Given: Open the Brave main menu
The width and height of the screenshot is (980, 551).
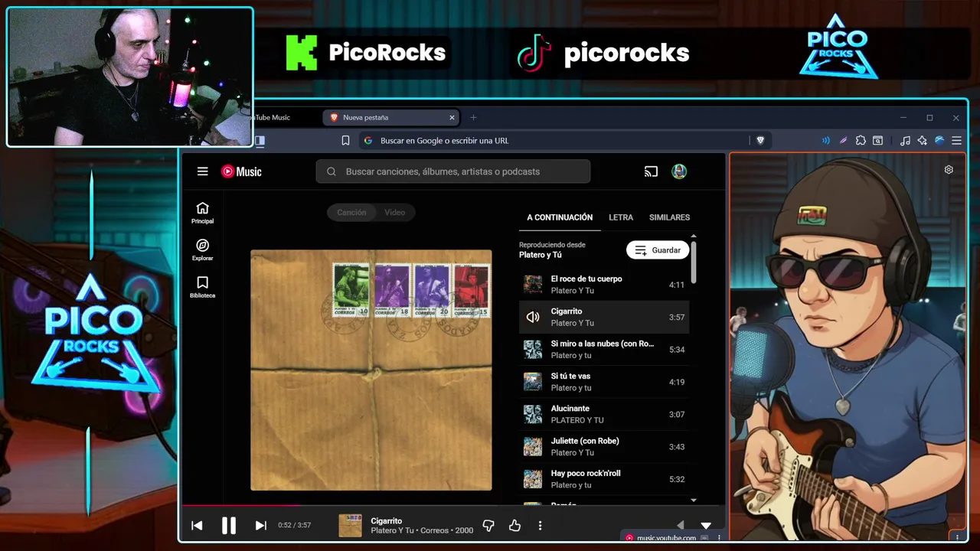Looking at the screenshot, I should 956,141.
